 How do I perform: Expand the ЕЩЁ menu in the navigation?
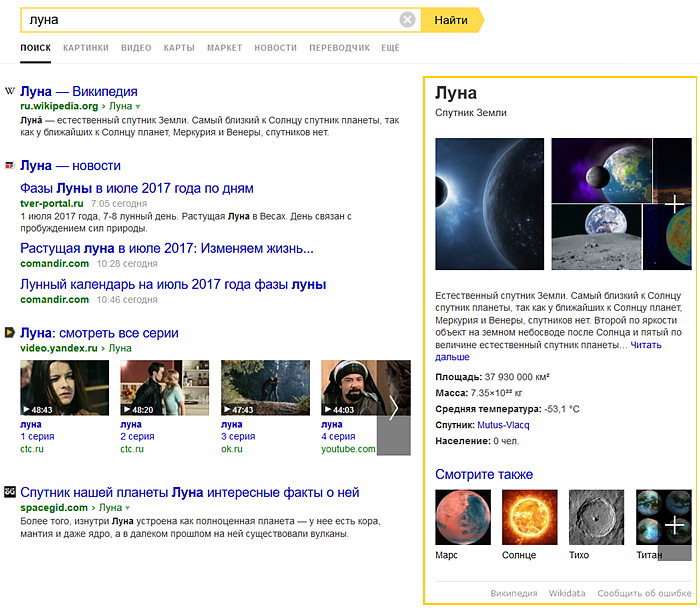pos(390,48)
